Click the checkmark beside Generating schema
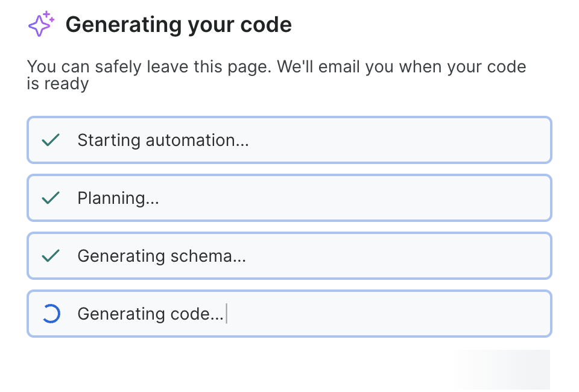Screen dimensions: 579x392 (51, 256)
